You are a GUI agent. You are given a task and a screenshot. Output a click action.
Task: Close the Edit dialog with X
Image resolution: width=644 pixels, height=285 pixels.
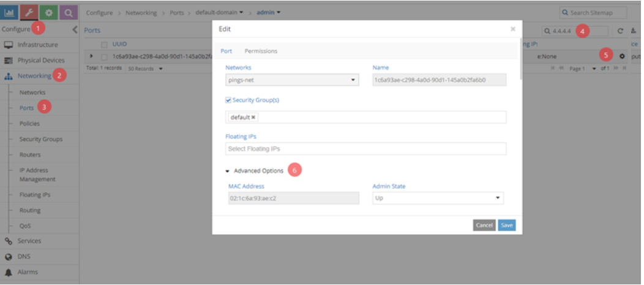click(x=512, y=29)
